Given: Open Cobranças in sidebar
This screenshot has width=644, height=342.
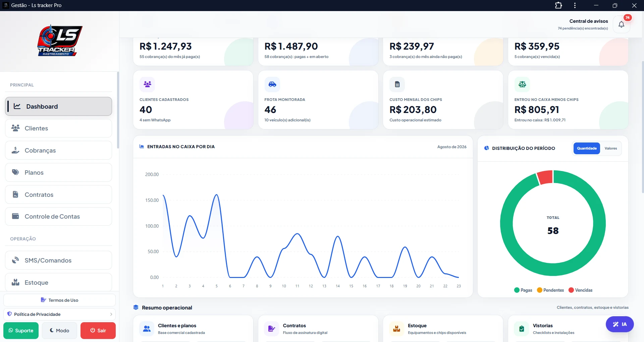Looking at the screenshot, I should coord(59,150).
